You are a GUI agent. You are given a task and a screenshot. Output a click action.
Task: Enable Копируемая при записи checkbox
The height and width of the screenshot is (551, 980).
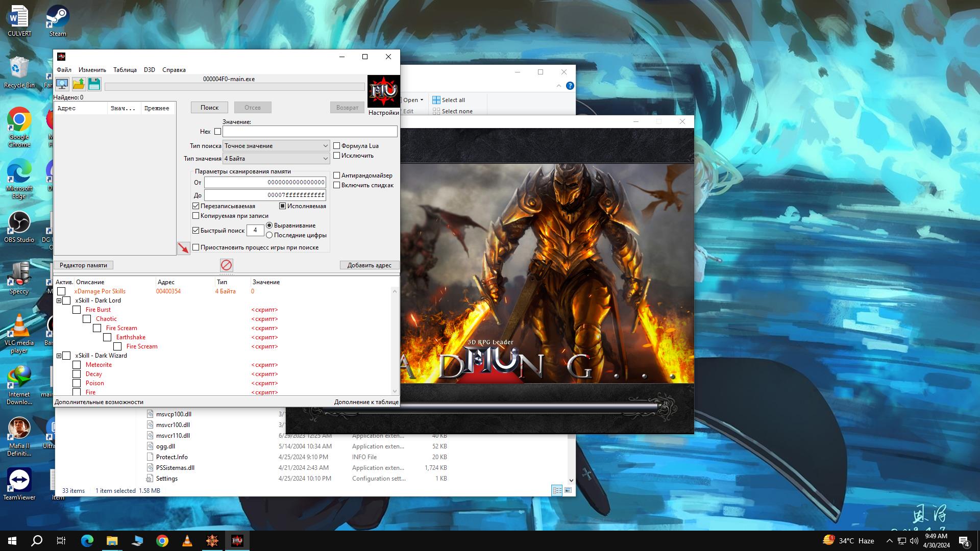(195, 216)
